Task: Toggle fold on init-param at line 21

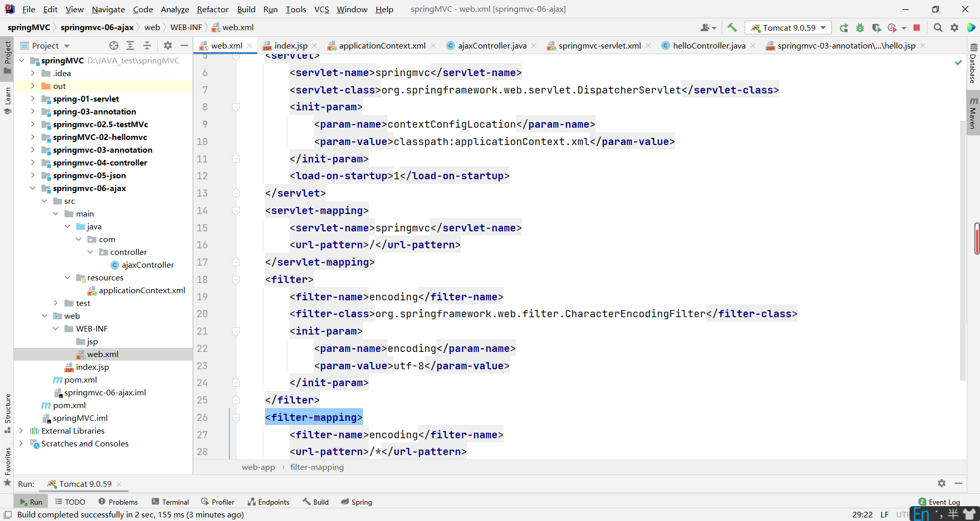Action: (x=236, y=331)
